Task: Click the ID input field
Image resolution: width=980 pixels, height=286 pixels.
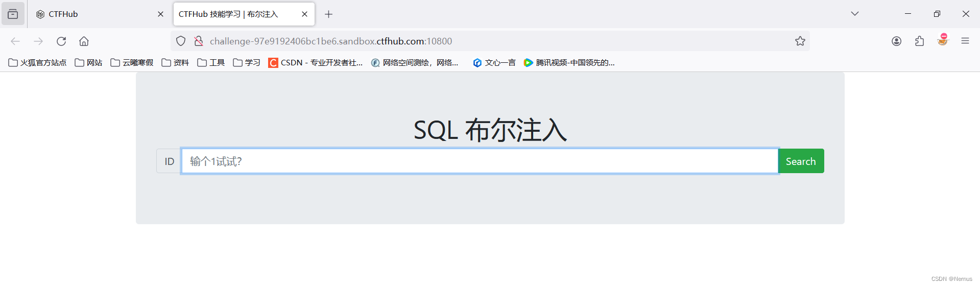Action: pyautogui.click(x=480, y=161)
